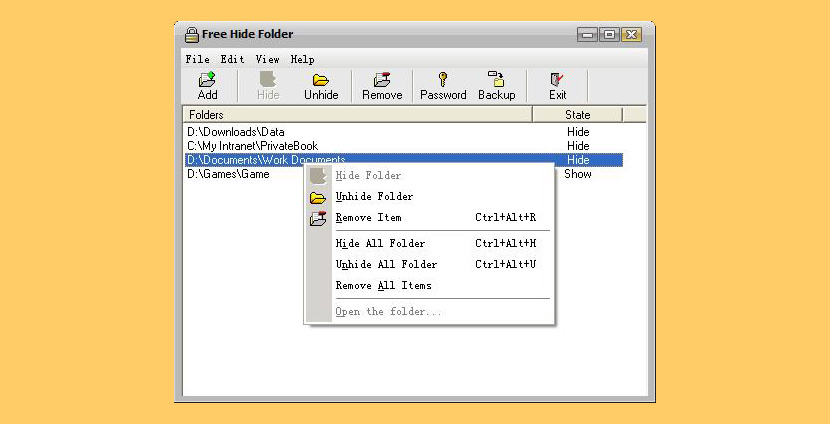Click the Unhide open-folder toolbar icon
Image resolution: width=830 pixels, height=424 pixels.
(321, 80)
